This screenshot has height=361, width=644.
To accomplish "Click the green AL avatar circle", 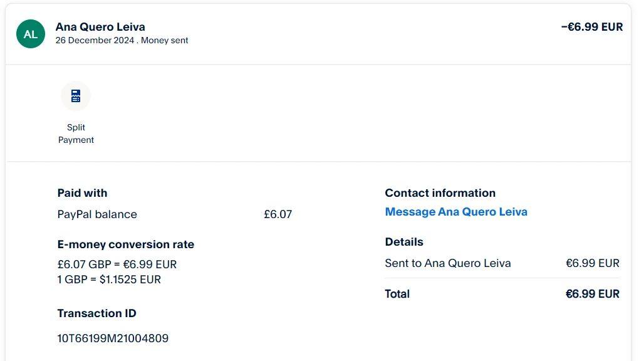I will (x=31, y=34).
